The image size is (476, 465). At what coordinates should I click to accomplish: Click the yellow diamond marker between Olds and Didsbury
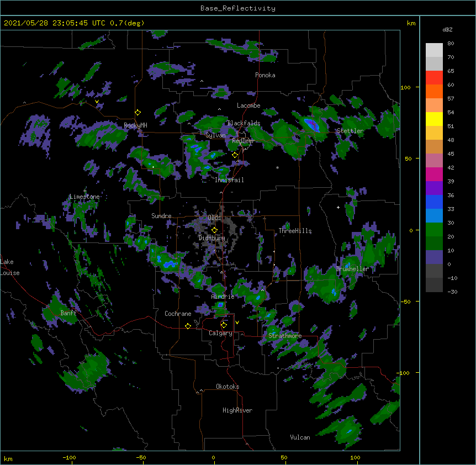(214, 230)
